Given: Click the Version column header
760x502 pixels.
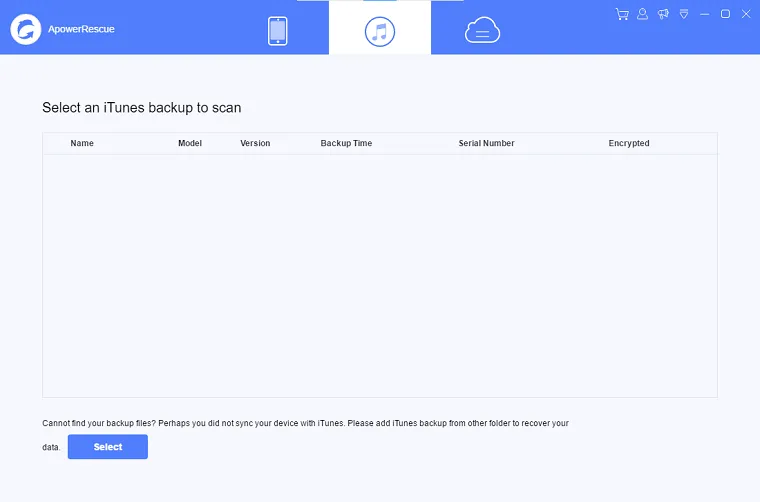Looking at the screenshot, I should (255, 143).
